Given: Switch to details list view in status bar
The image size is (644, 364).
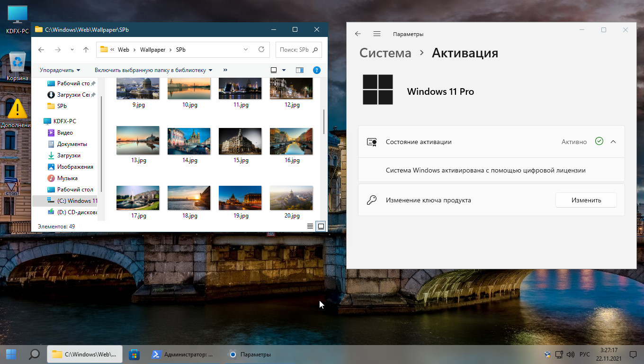Looking at the screenshot, I should pyautogui.click(x=310, y=227).
